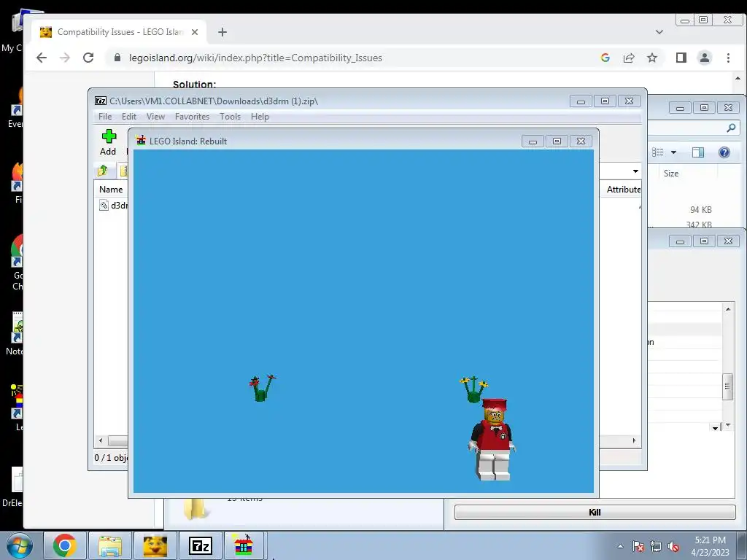
Task: Click the yellow flower plant in game
Action: pos(473,389)
